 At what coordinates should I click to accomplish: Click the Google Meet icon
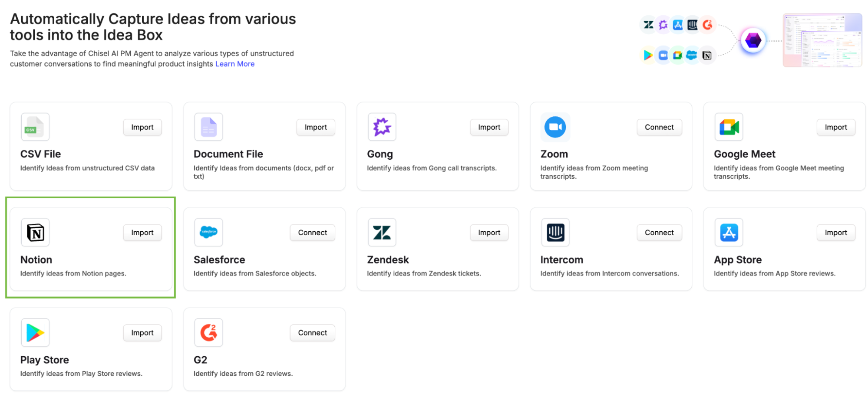coord(729,127)
